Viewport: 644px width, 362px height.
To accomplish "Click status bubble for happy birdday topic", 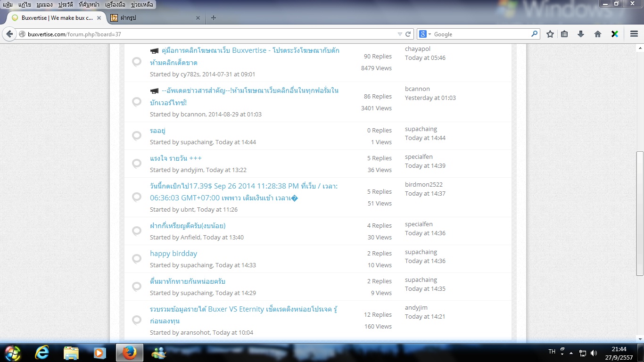I will click(x=137, y=259).
